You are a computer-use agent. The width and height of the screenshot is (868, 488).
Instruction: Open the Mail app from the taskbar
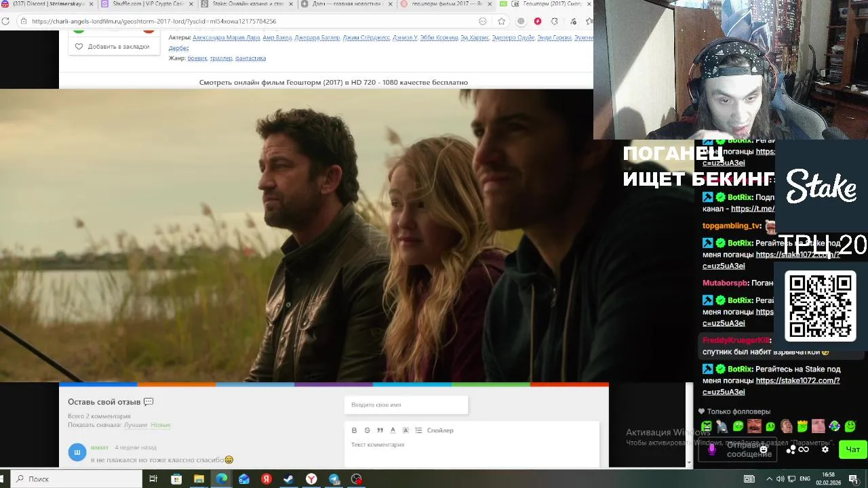[x=243, y=479]
